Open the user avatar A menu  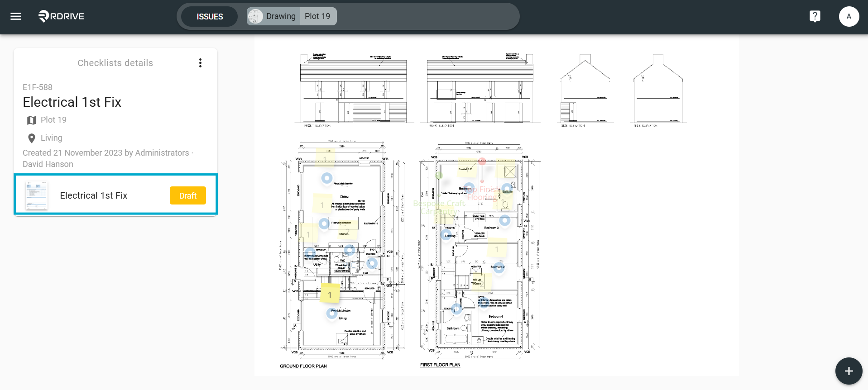pos(849,16)
